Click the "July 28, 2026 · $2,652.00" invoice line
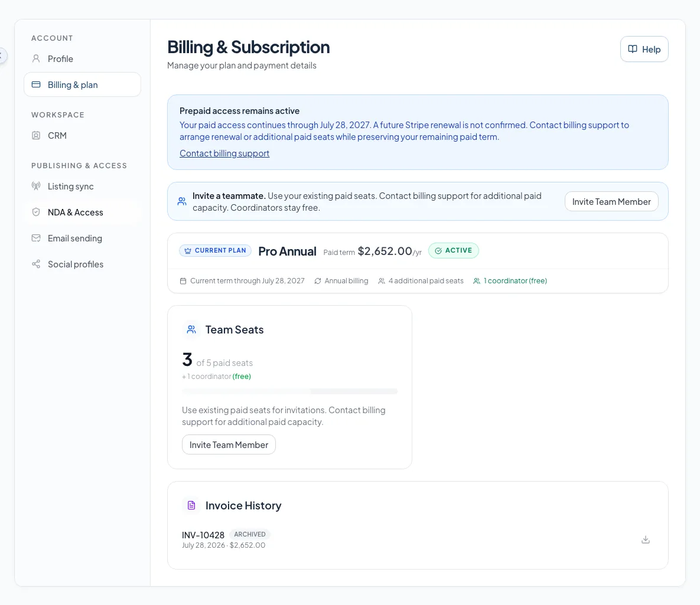 (224, 545)
